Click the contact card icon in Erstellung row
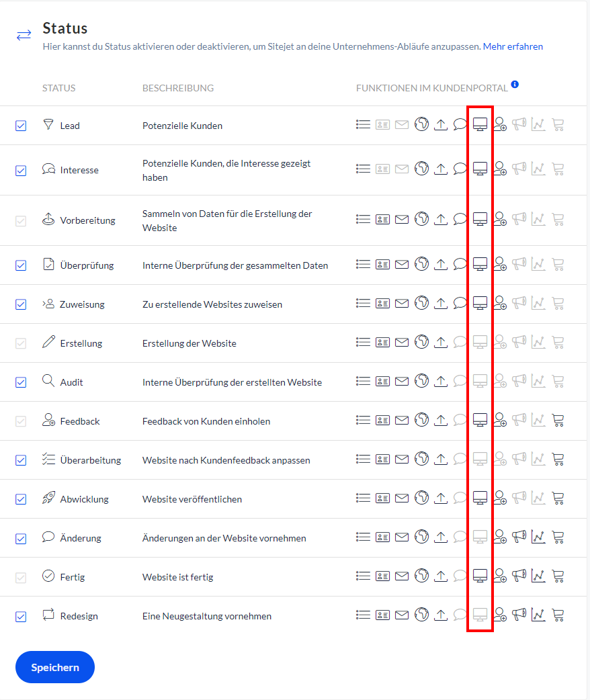This screenshot has height=700, width=590. 383,343
